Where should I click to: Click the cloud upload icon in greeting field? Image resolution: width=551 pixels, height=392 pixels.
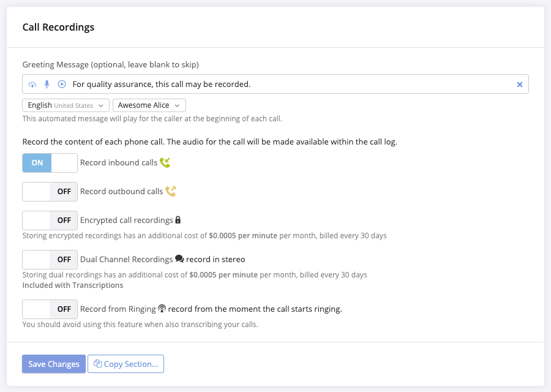tap(32, 85)
